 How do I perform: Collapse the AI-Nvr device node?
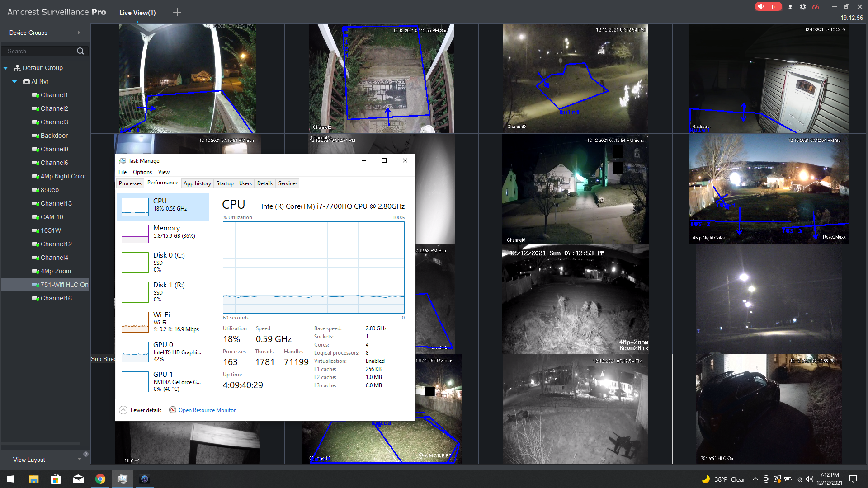[x=14, y=82]
